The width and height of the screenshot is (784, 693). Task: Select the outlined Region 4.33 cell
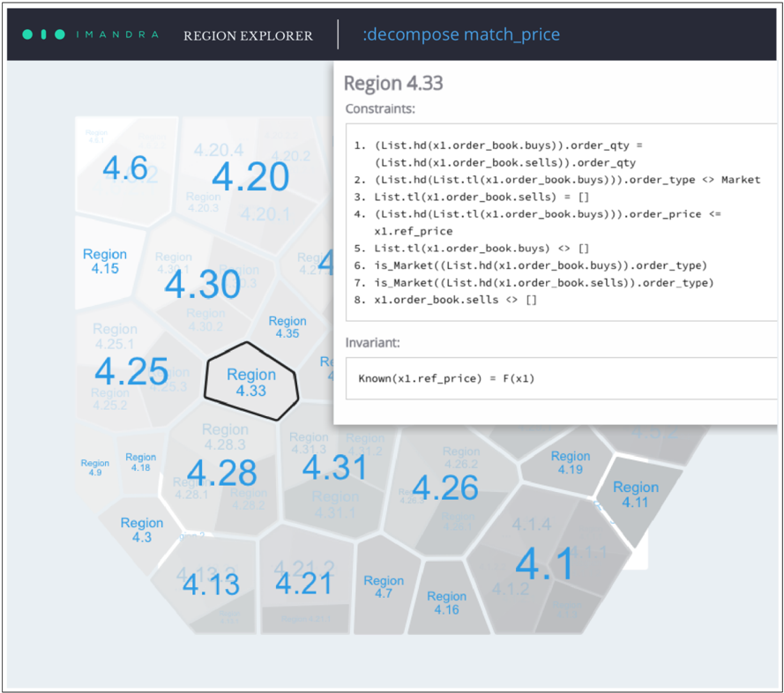coord(251,382)
